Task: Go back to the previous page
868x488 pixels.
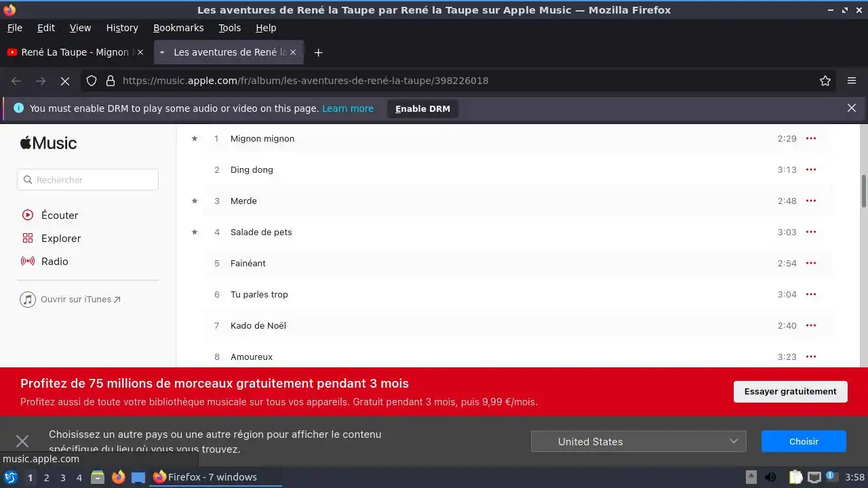Action: pyautogui.click(x=16, y=81)
